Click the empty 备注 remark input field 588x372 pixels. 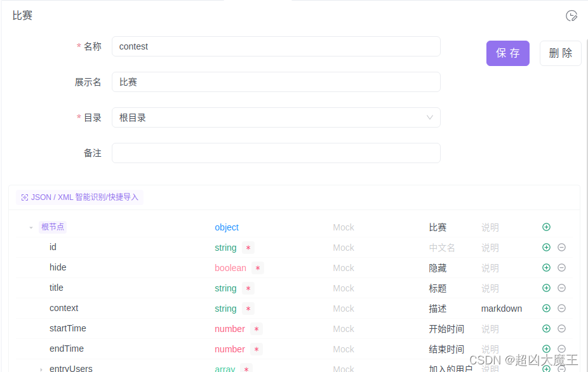[x=276, y=153]
